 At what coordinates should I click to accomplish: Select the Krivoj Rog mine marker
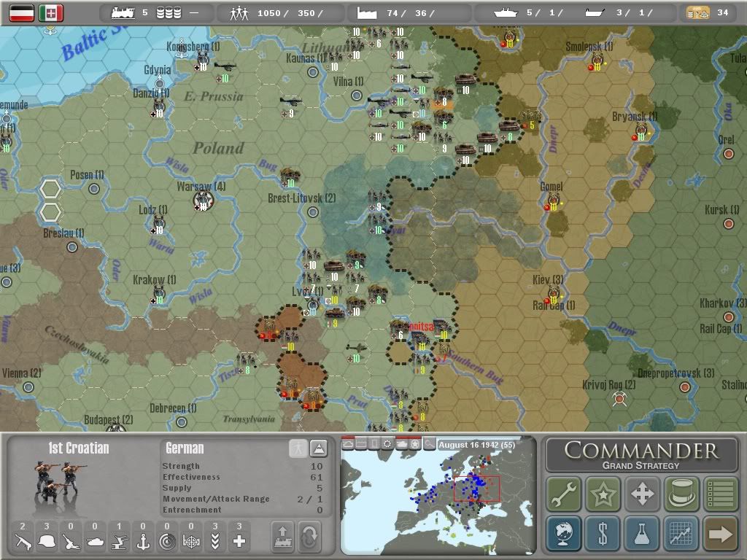point(619,399)
